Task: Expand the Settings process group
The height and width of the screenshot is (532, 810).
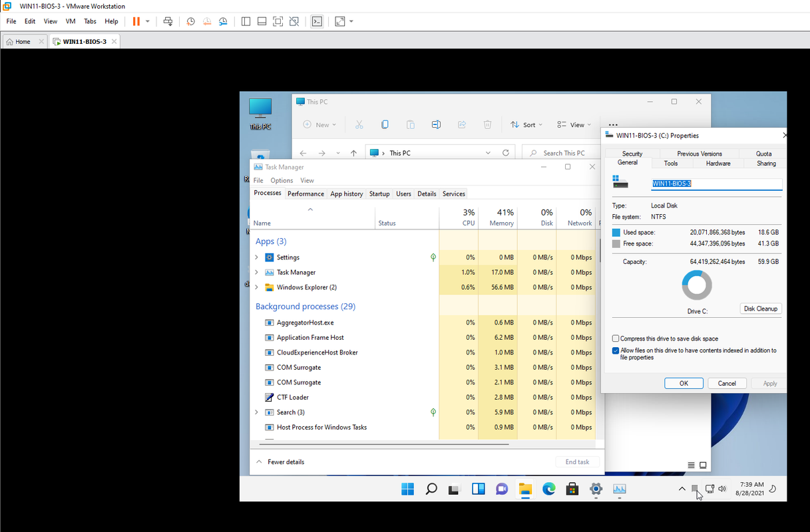Action: pyautogui.click(x=256, y=257)
